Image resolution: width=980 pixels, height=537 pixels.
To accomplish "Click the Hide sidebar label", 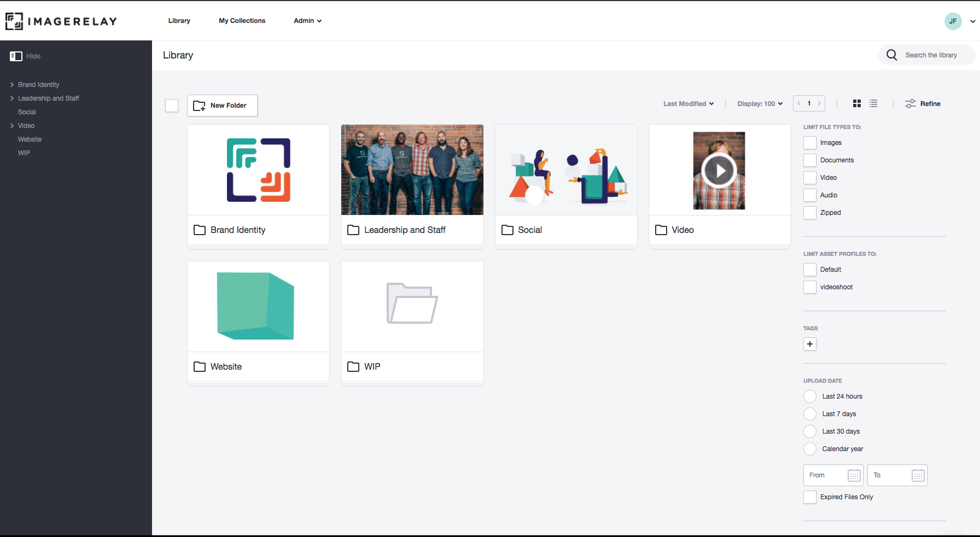I will point(33,56).
